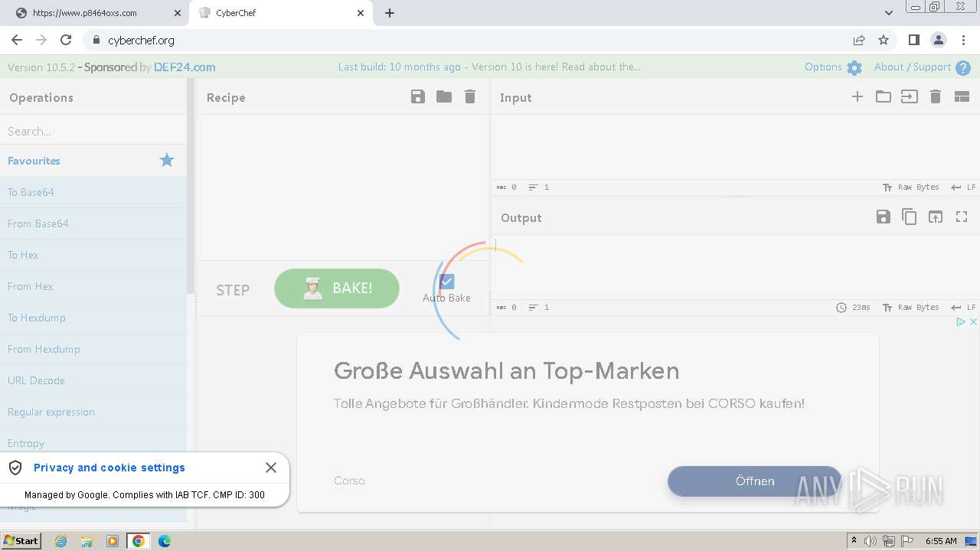Click the Öffnen ad button
This screenshot has height=551, width=980.
[x=755, y=481]
